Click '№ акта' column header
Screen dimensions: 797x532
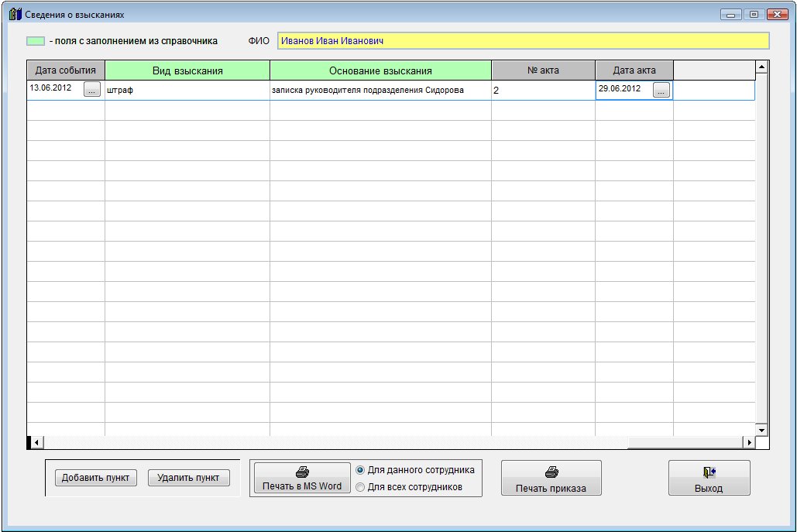click(544, 70)
